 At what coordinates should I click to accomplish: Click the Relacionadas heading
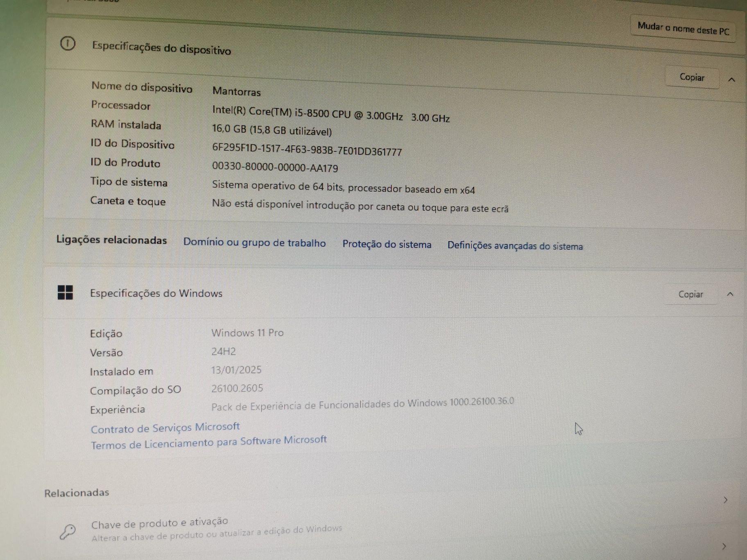pyautogui.click(x=77, y=492)
